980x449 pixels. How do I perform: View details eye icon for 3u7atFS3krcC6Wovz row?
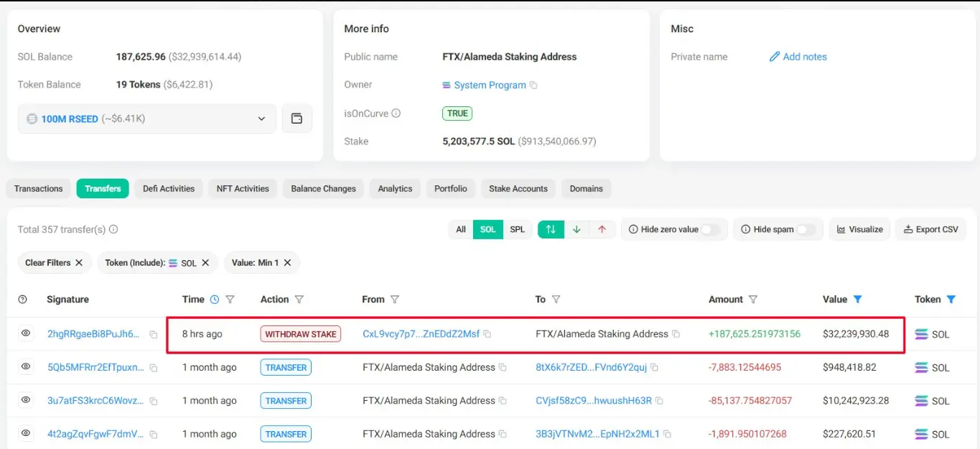click(x=26, y=400)
